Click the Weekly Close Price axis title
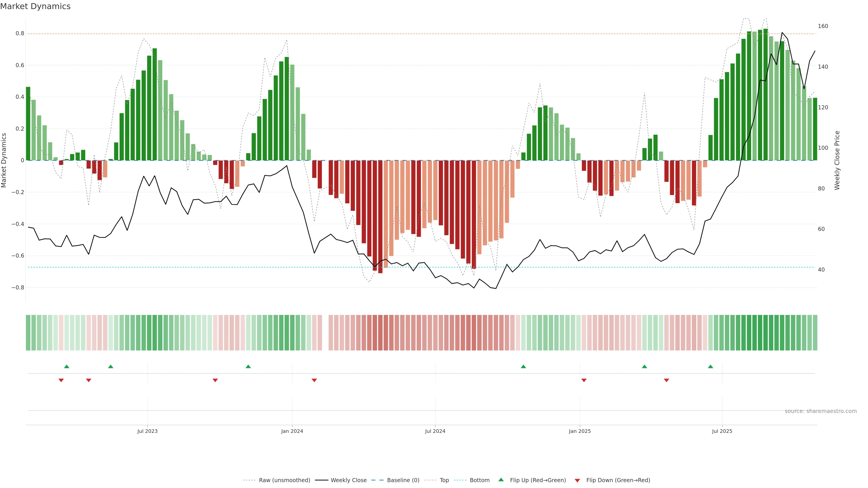Screen dimensions: 868x488 [x=837, y=160]
